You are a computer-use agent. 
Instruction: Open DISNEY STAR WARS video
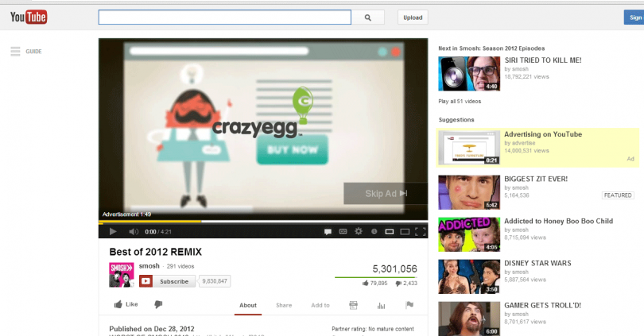coord(537,264)
